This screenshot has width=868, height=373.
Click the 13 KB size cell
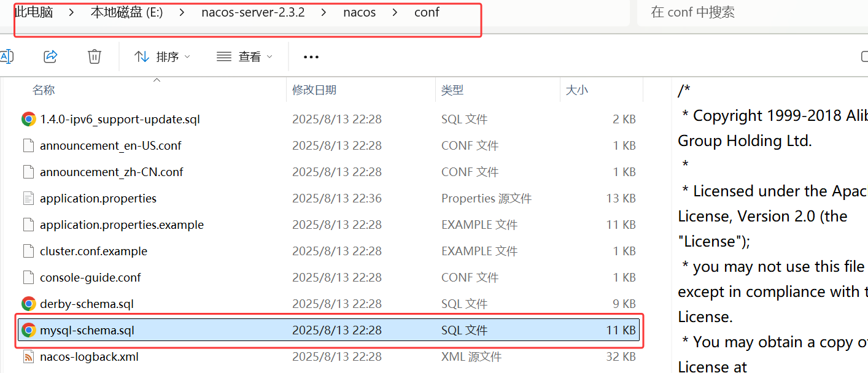point(621,198)
